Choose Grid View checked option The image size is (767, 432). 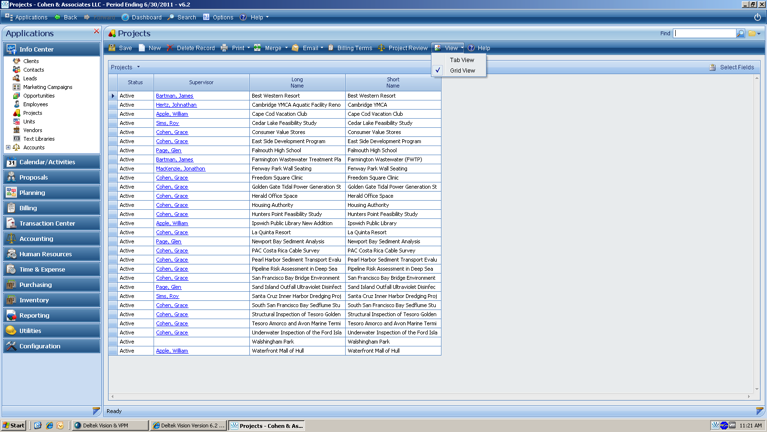[462, 71]
